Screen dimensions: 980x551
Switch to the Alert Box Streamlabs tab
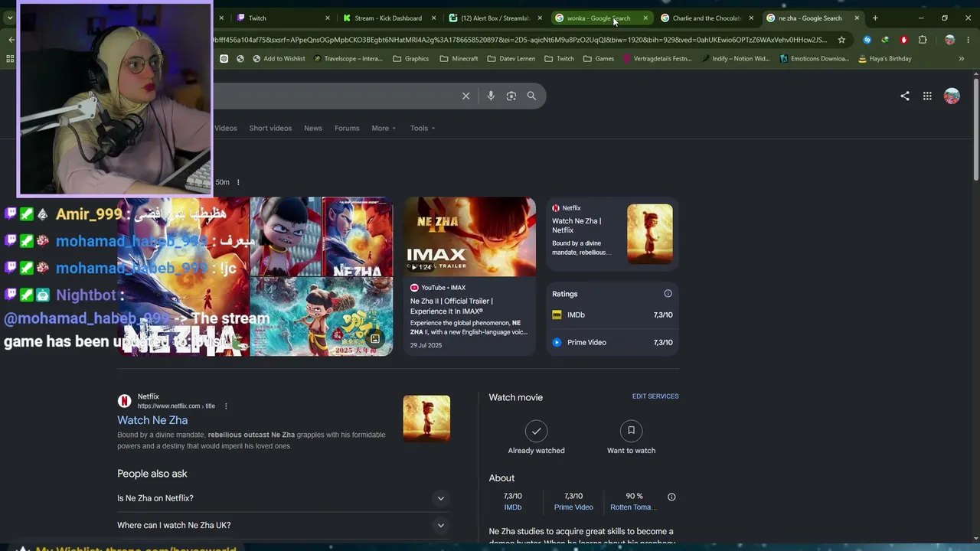[494, 18]
